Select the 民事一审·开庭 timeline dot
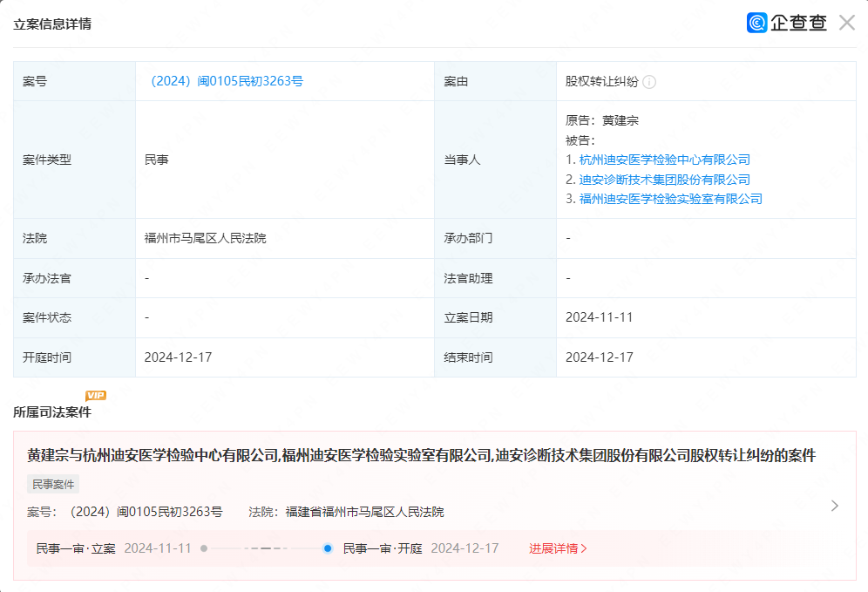This screenshot has height=592, width=868. [328, 548]
